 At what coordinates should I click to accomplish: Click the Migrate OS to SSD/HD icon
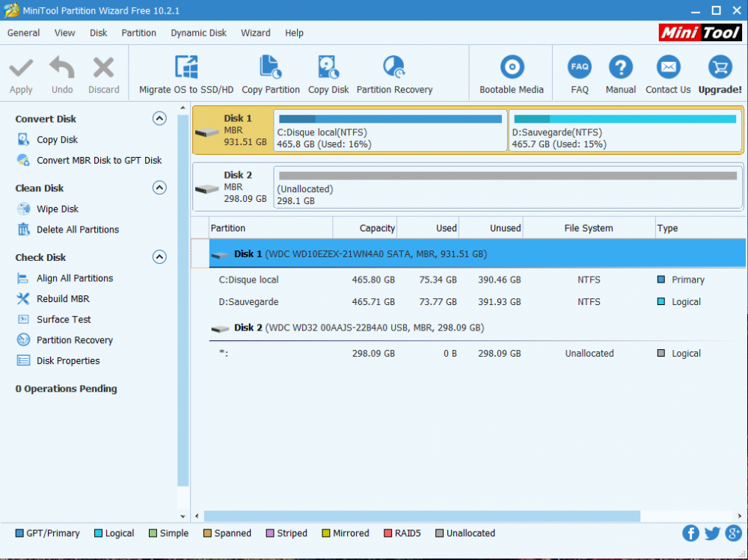click(x=186, y=67)
